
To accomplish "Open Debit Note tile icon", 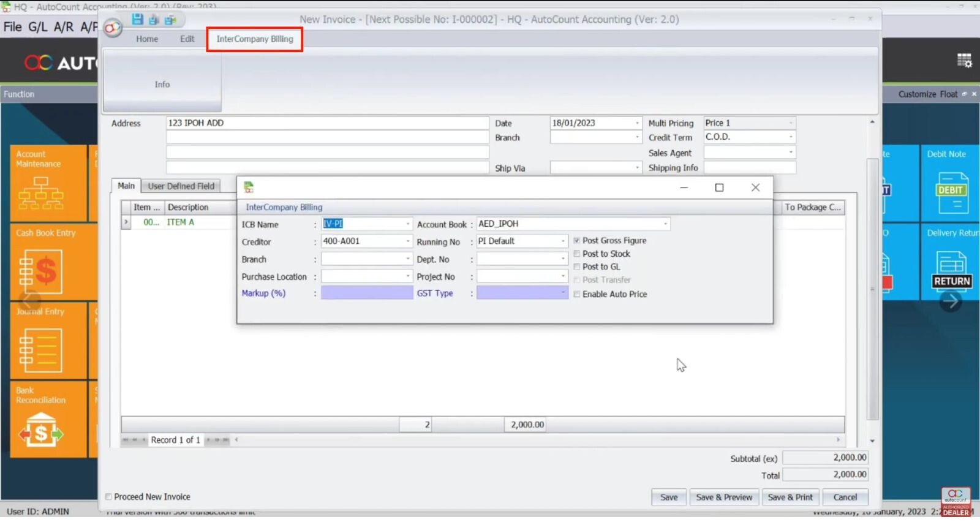I will (x=952, y=192).
